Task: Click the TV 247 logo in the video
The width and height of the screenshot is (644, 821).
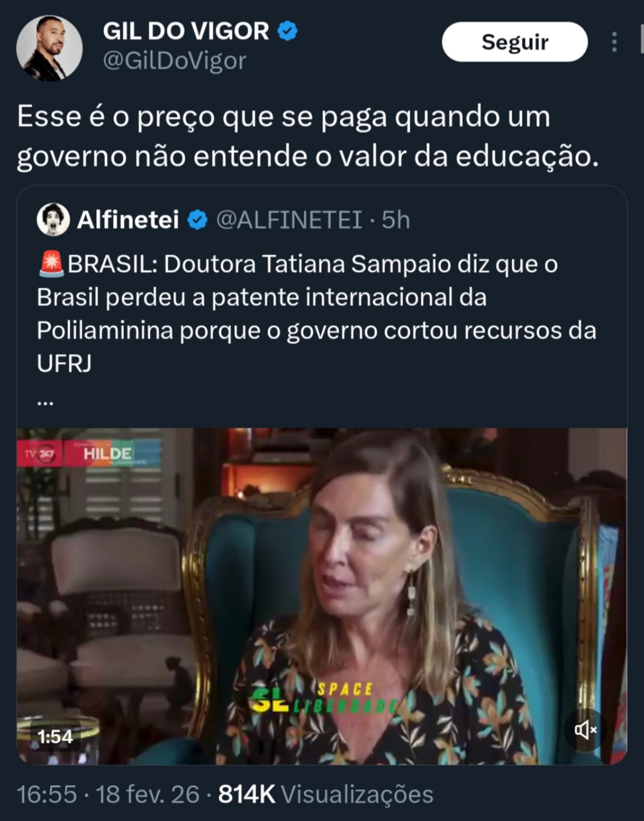Action: (x=39, y=454)
